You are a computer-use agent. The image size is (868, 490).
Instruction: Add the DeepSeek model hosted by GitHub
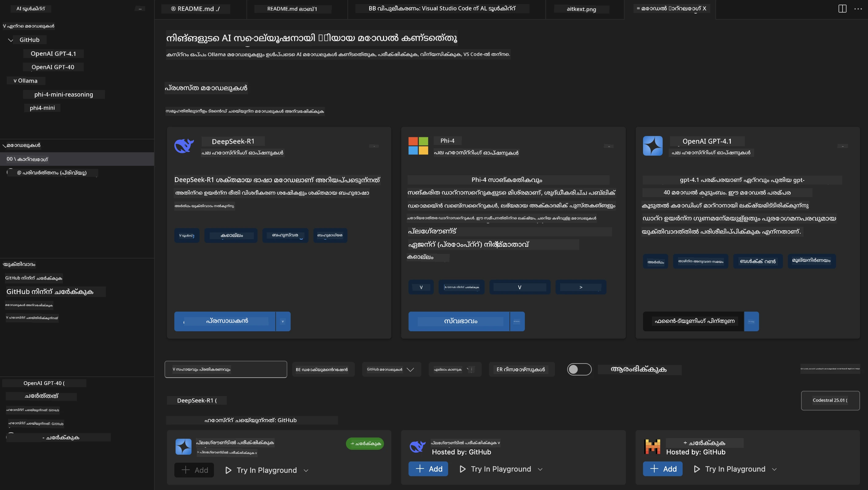click(x=428, y=469)
